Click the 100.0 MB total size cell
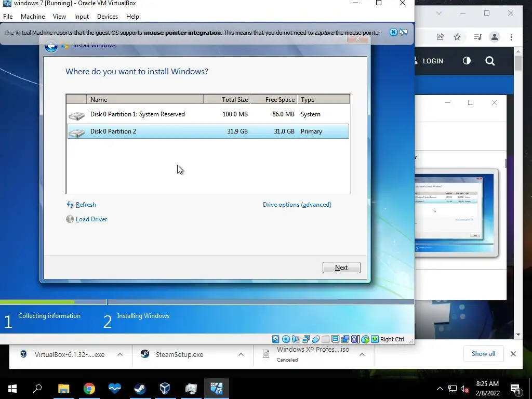Viewport: 532px width, 399px height. point(235,114)
